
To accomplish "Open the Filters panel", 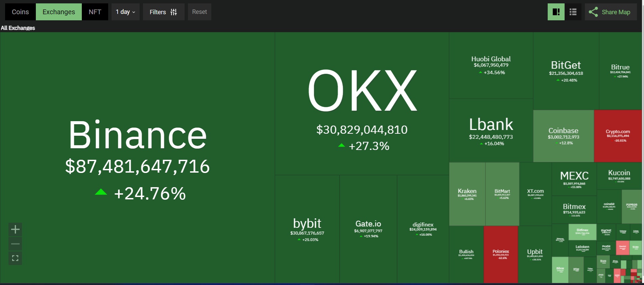I will 164,12.
